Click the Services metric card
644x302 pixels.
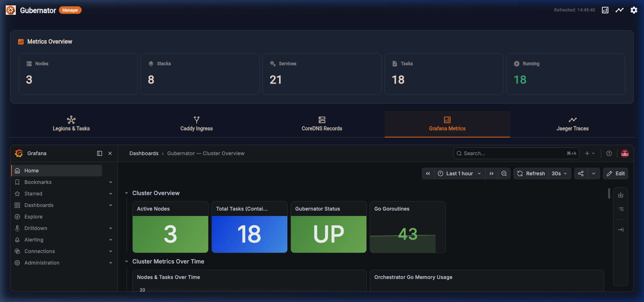(x=322, y=74)
